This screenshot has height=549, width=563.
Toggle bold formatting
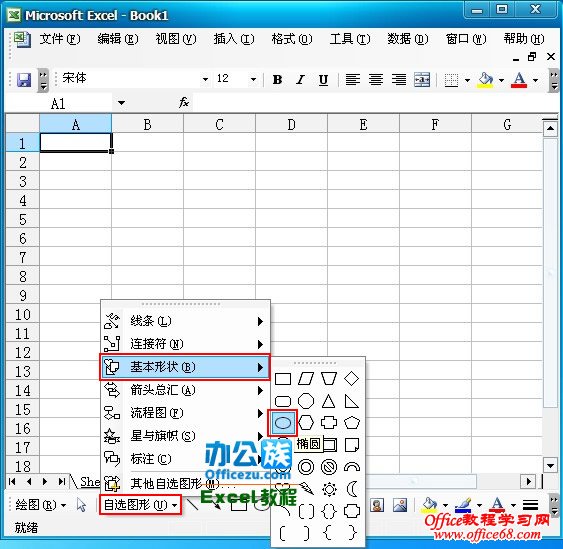(x=277, y=79)
